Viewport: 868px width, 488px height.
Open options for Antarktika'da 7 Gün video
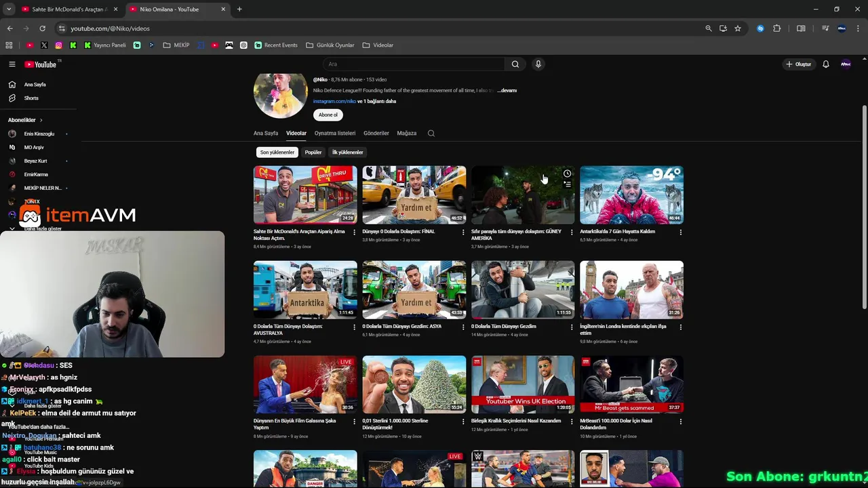point(681,232)
